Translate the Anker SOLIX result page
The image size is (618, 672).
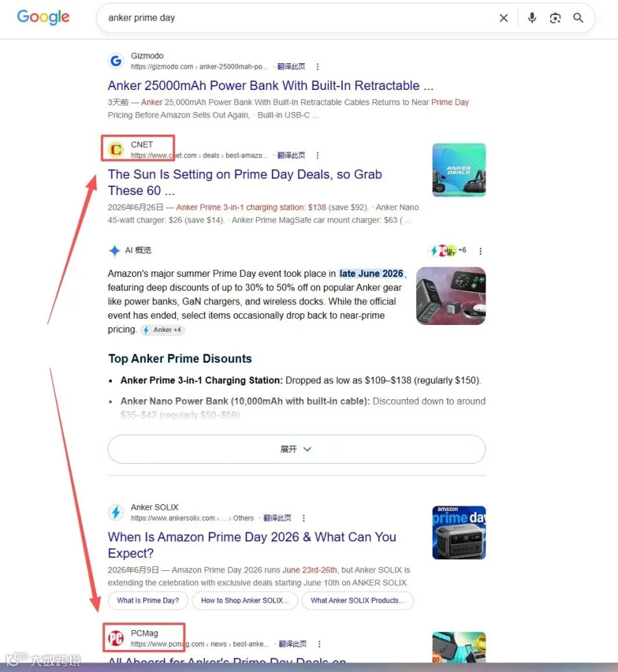tap(277, 517)
